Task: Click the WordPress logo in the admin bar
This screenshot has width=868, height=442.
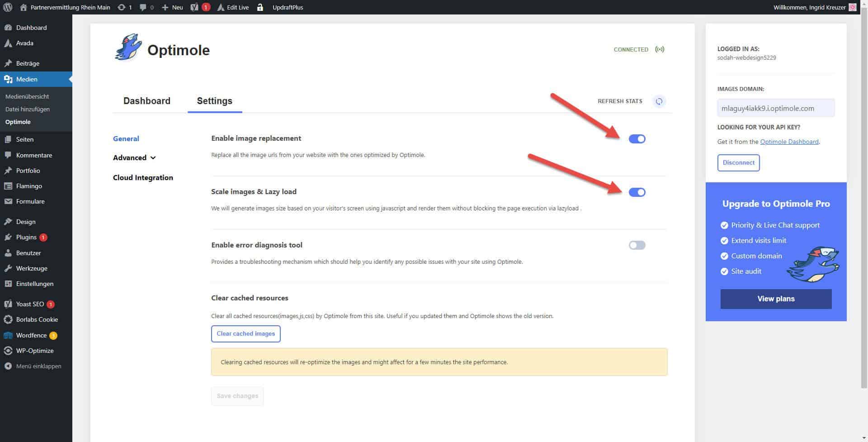Action: pyautogui.click(x=7, y=7)
